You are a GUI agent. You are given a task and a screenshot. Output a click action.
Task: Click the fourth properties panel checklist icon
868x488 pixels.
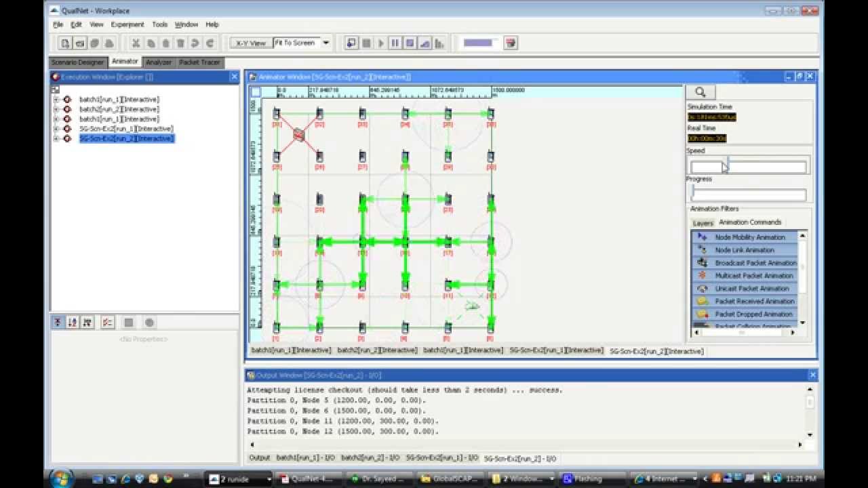pos(107,323)
